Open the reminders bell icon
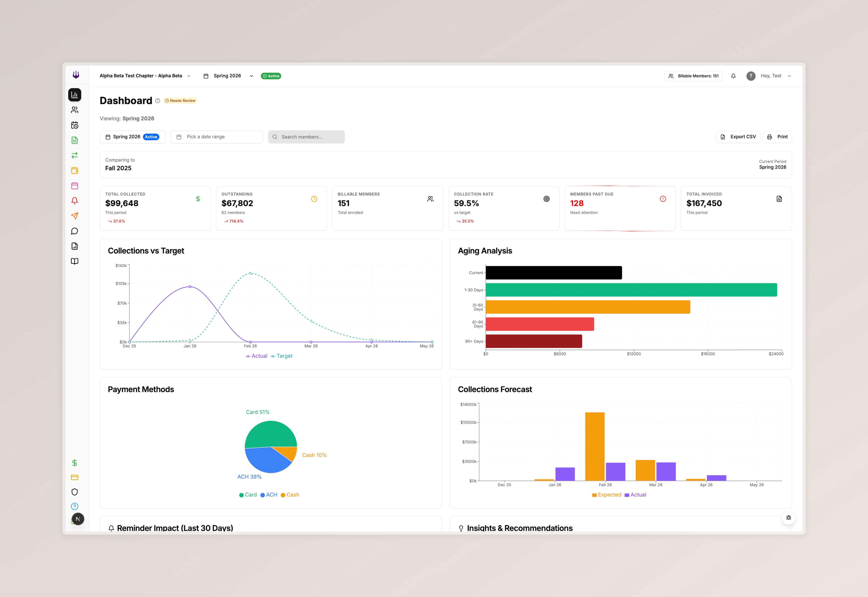The image size is (868, 597). 74,201
